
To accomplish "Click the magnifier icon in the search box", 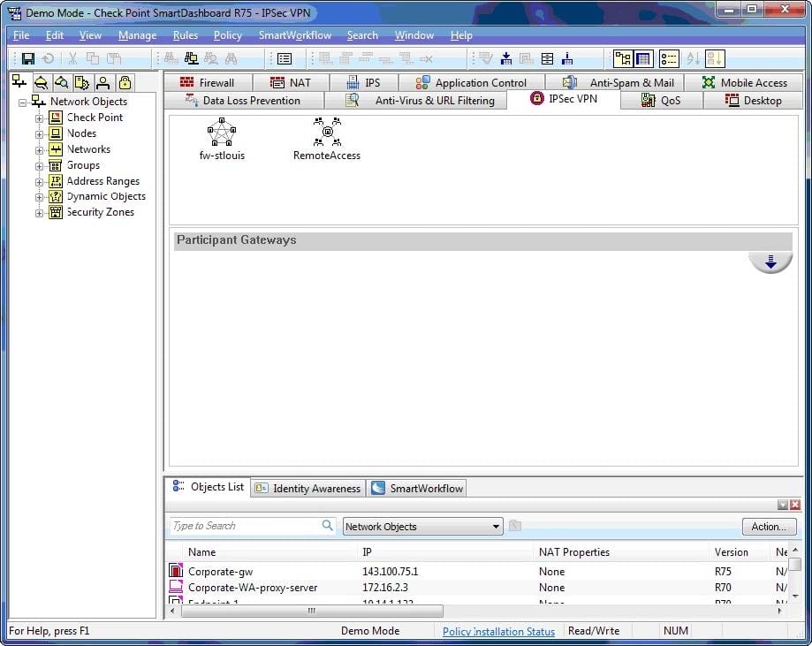I will tap(327, 525).
